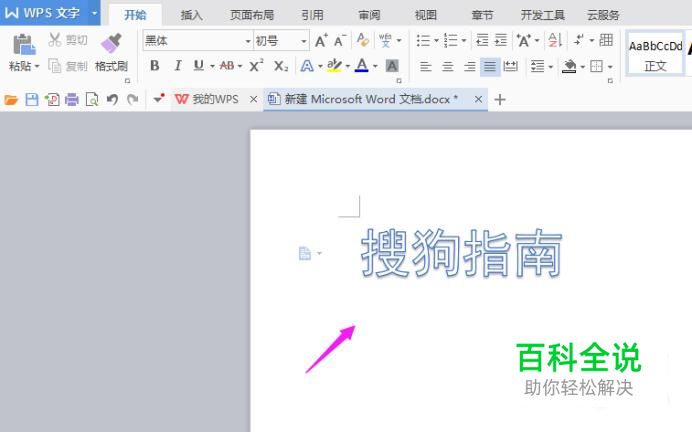Click the export to PDF icon
This screenshot has height=432, width=692.
52,100
